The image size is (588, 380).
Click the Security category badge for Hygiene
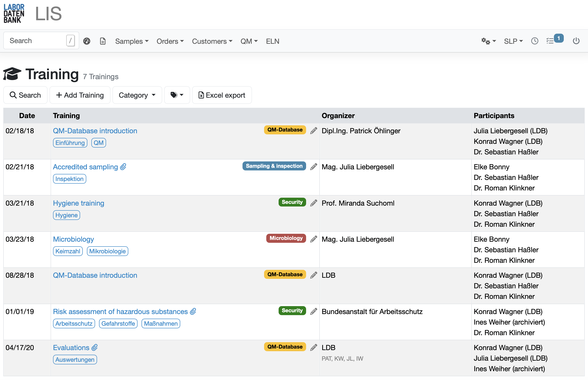tap(292, 202)
